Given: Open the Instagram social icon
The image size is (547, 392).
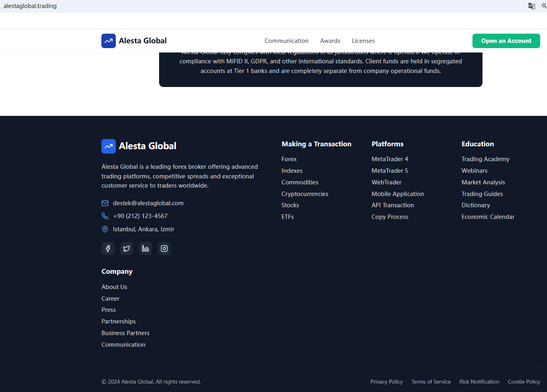Looking at the screenshot, I should (x=164, y=249).
